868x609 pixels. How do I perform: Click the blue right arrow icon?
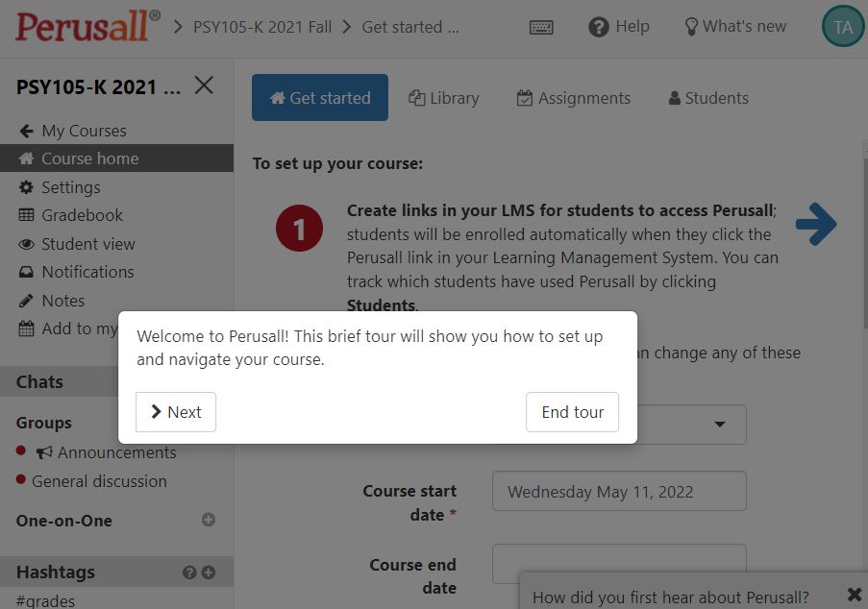816,224
